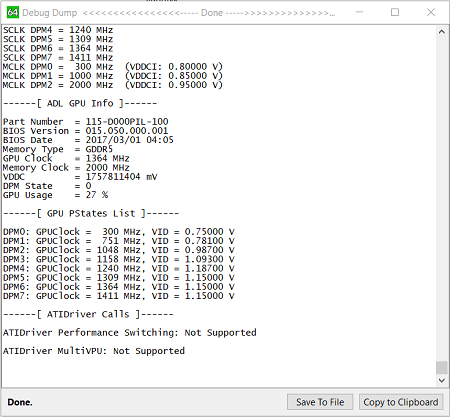Click the DPM3 GPUClock 1158 MHz row
The image size is (450, 417).
(x=119, y=259)
